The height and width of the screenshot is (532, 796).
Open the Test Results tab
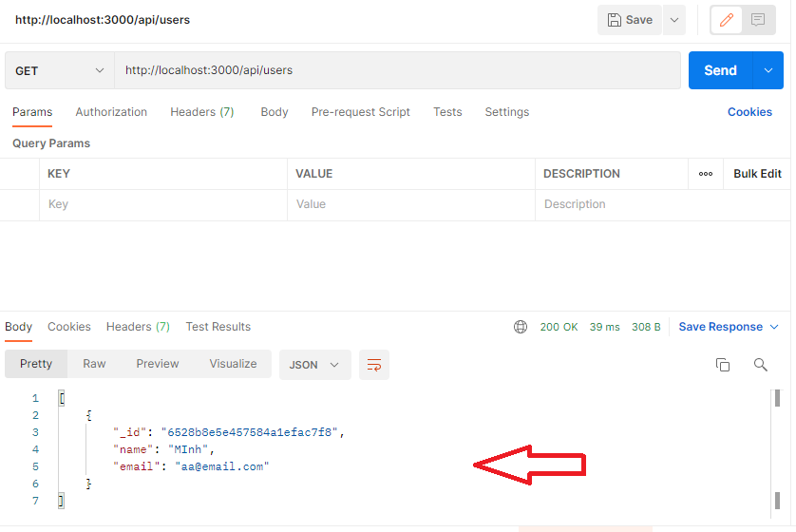click(x=218, y=327)
